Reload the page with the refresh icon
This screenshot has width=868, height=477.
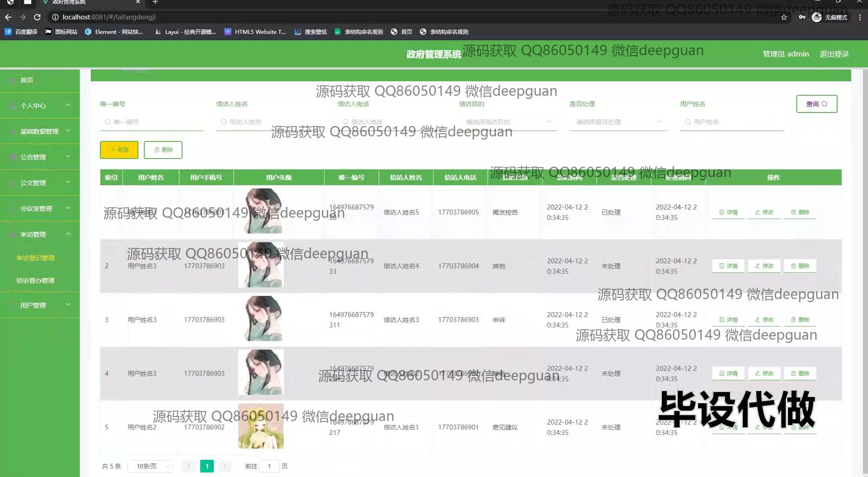coord(38,17)
